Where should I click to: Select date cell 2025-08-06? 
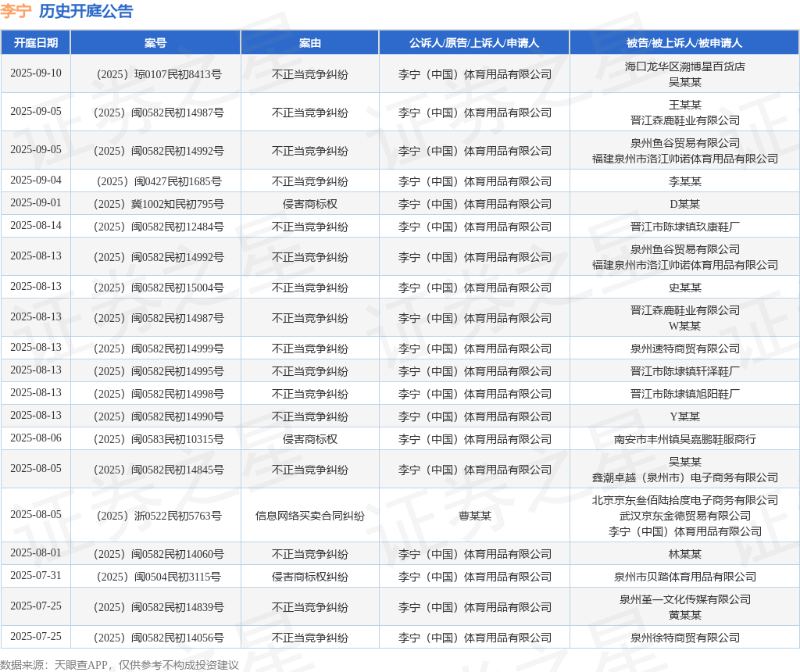(x=36, y=438)
